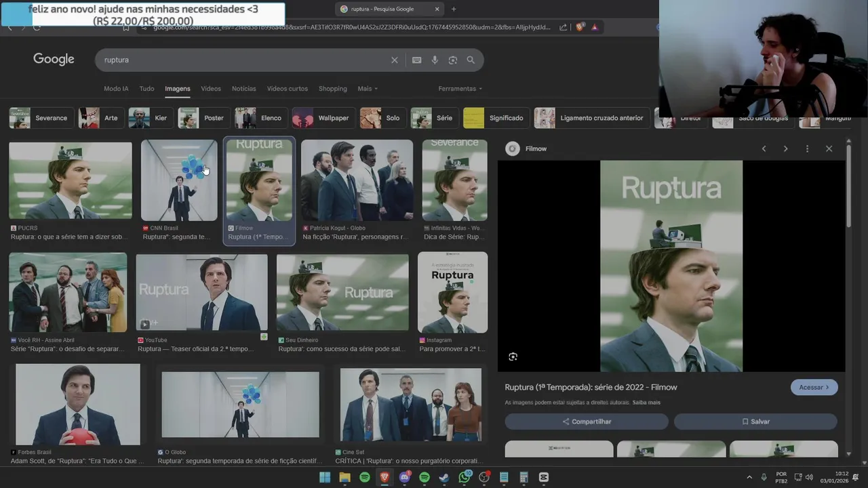Open the Cine Set image result

pyautogui.click(x=411, y=405)
